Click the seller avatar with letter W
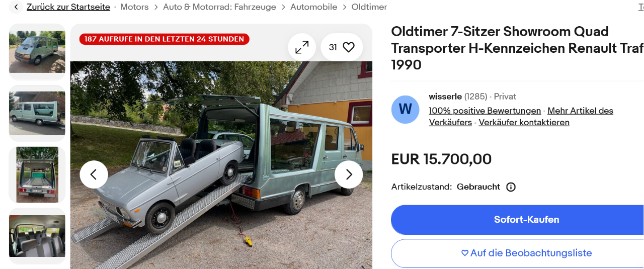644x269 pixels. click(406, 109)
